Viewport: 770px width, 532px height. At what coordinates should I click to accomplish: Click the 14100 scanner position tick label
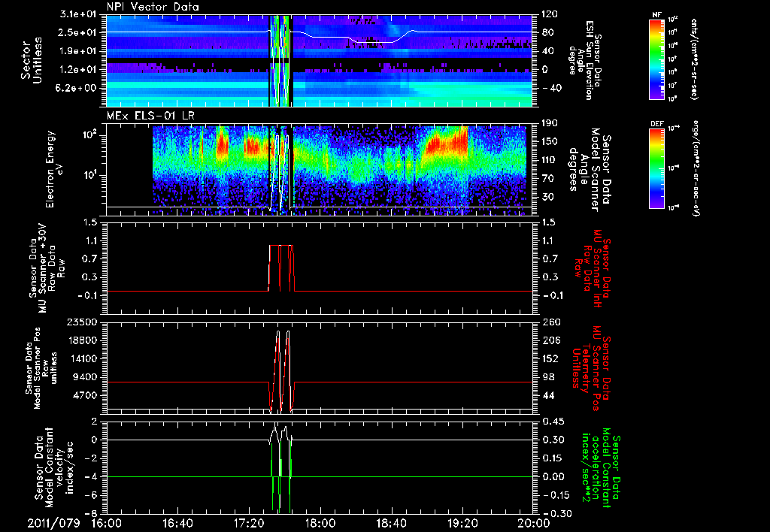(81, 358)
